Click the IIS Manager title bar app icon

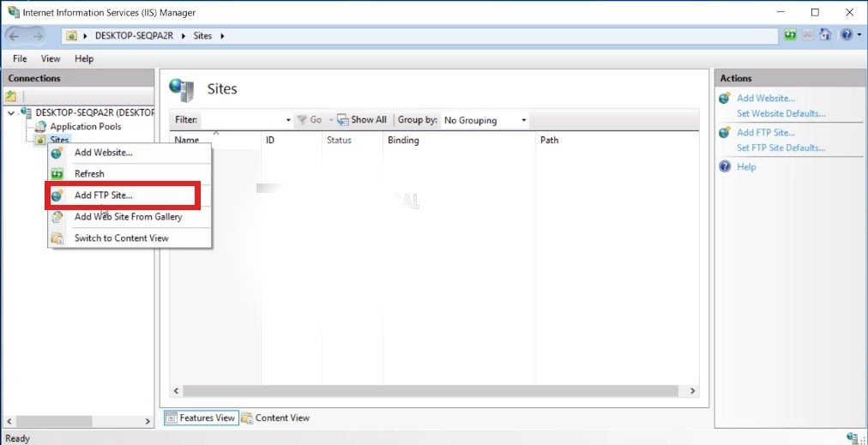point(13,12)
